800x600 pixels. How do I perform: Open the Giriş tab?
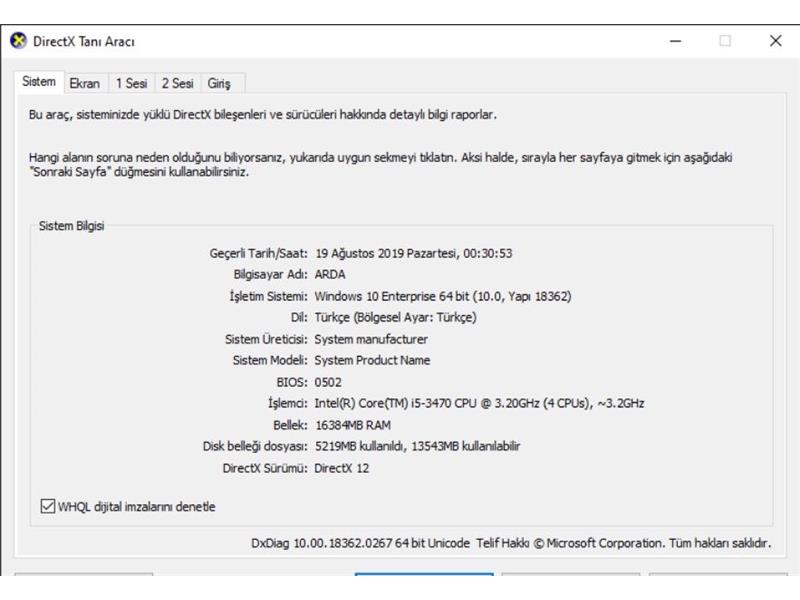pyautogui.click(x=219, y=83)
